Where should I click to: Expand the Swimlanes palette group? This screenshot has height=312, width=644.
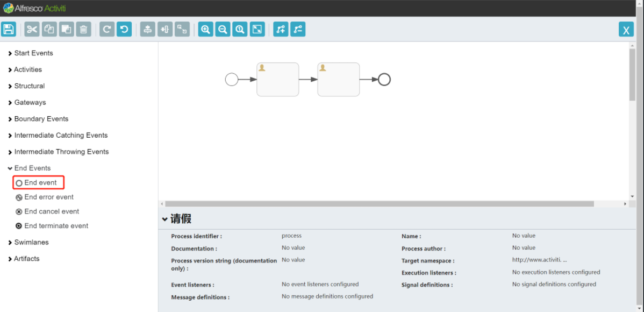tap(28, 242)
